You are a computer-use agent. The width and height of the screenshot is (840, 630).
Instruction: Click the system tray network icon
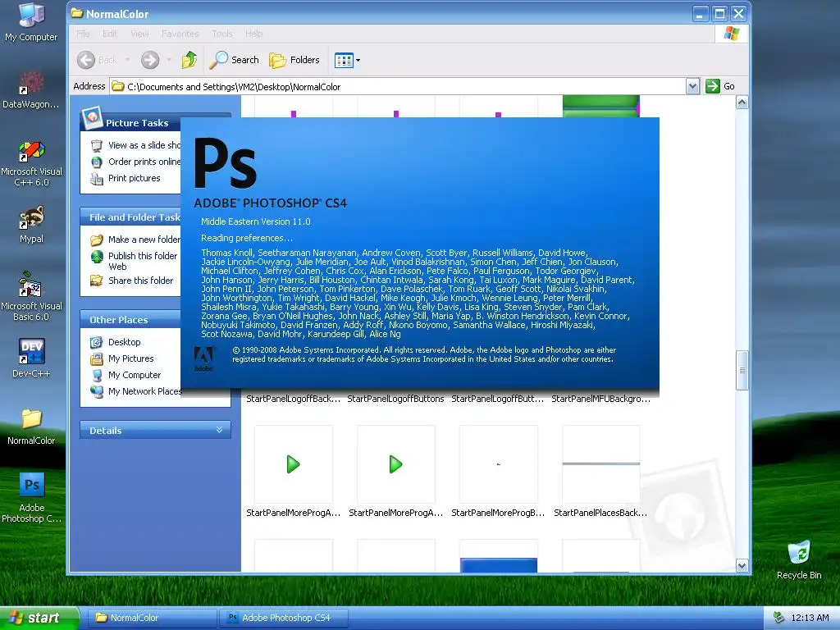pyautogui.click(x=779, y=618)
